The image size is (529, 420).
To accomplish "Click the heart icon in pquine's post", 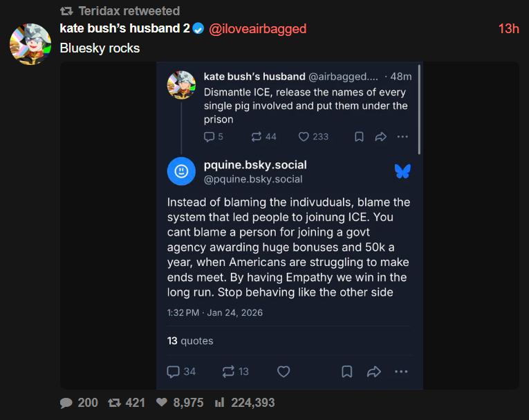I will [x=284, y=372].
